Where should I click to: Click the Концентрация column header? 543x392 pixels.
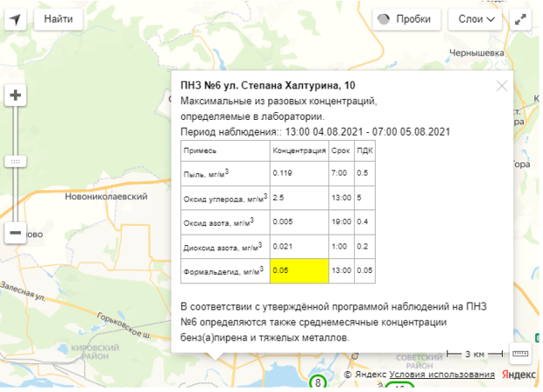coord(299,150)
